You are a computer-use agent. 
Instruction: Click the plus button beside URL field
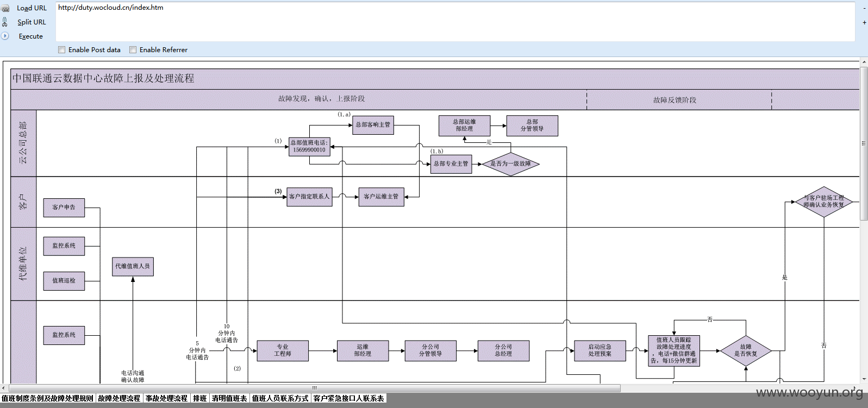(x=864, y=22)
